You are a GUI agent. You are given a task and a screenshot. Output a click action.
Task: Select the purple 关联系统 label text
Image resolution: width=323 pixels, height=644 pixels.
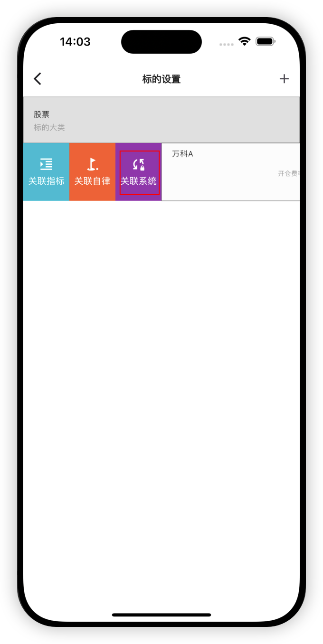tap(138, 181)
